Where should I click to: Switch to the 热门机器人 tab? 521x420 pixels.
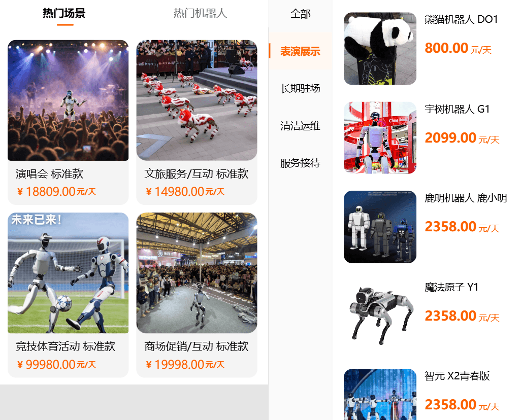[200, 13]
